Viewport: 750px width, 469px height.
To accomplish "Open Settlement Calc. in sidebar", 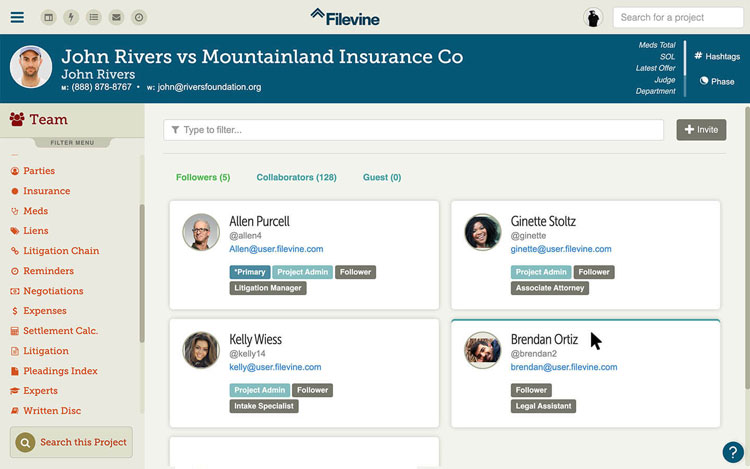I will [x=61, y=331].
